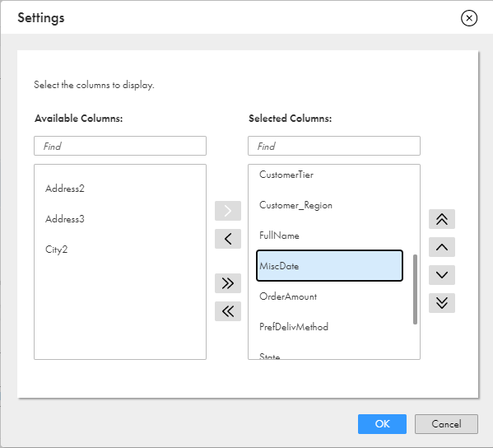This screenshot has width=493, height=448.
Task: Move selected column to Available list (left arrow)
Action: click(x=228, y=239)
